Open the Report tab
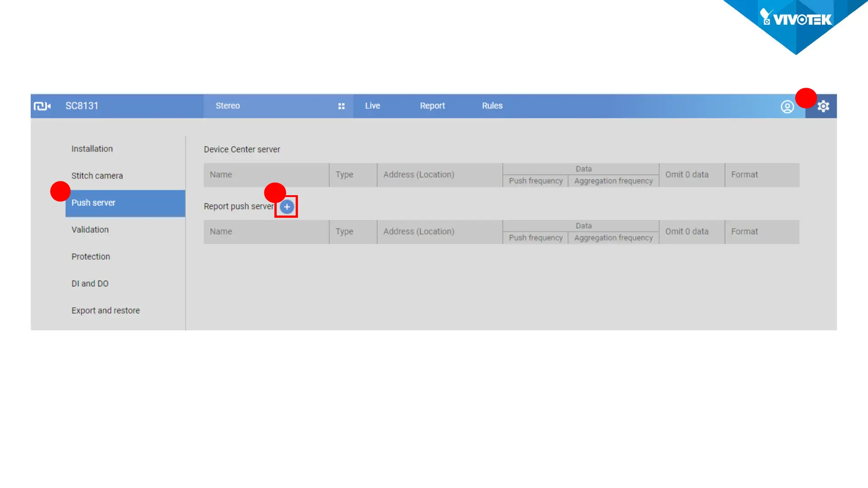Viewport: 868px width, 488px height. point(432,106)
